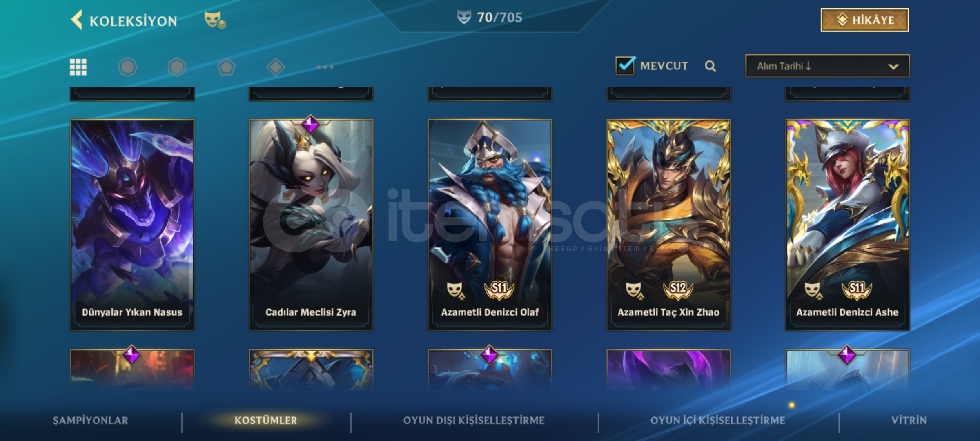Open Oyun İçi Kişiselleştirme tab
Viewport: 980px width, 441px height.
tap(718, 420)
